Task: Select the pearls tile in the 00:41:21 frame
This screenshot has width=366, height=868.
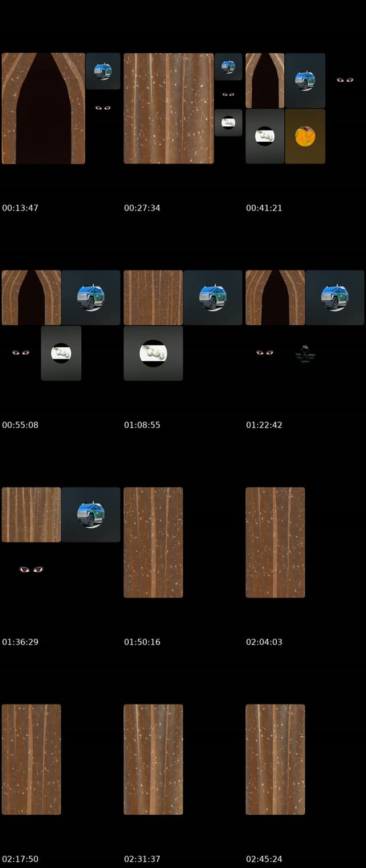Action: tap(265, 136)
